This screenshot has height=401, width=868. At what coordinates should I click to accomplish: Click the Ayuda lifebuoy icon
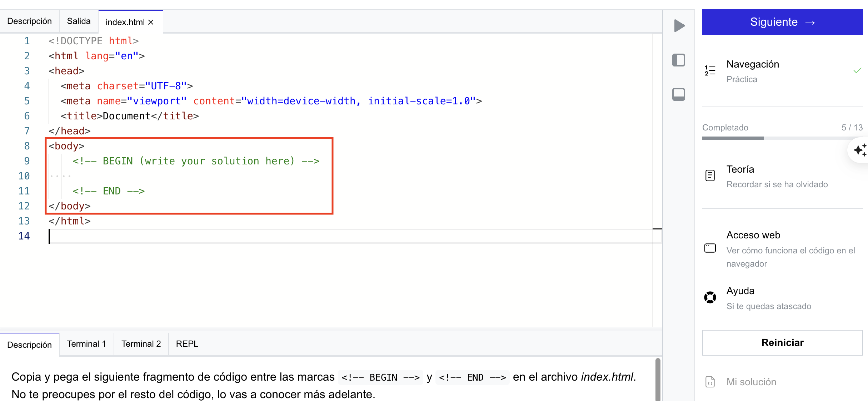click(710, 297)
